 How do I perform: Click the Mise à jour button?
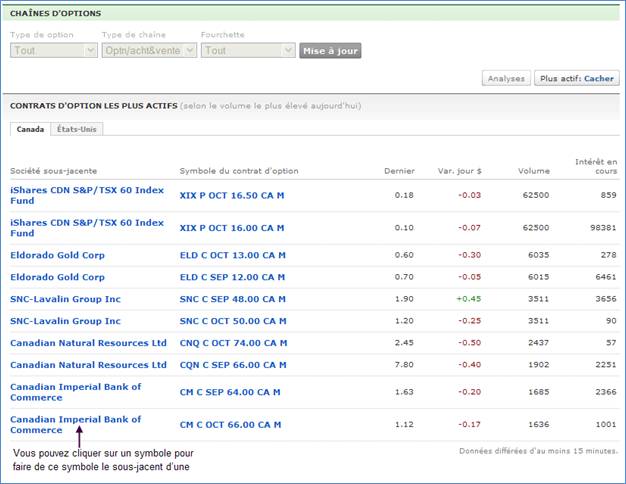tap(329, 50)
